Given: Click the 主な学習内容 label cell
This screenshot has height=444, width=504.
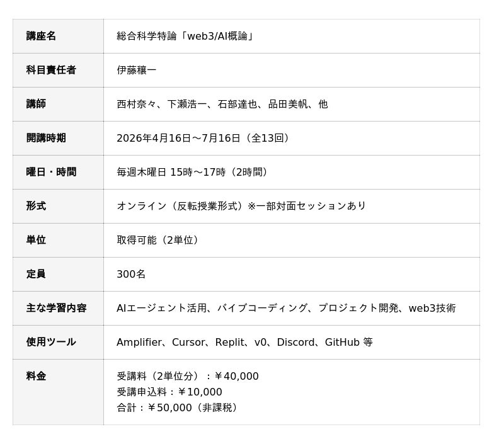Looking at the screenshot, I should [58, 308].
